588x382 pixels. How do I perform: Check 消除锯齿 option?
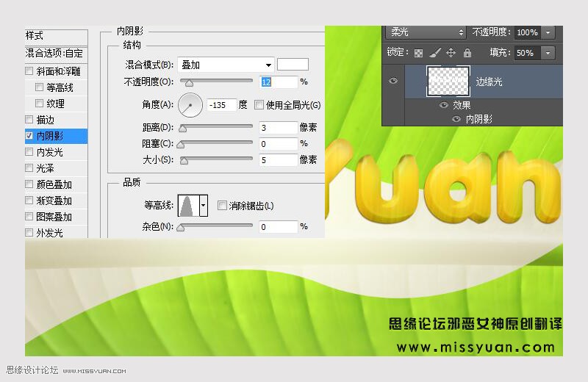(222, 205)
